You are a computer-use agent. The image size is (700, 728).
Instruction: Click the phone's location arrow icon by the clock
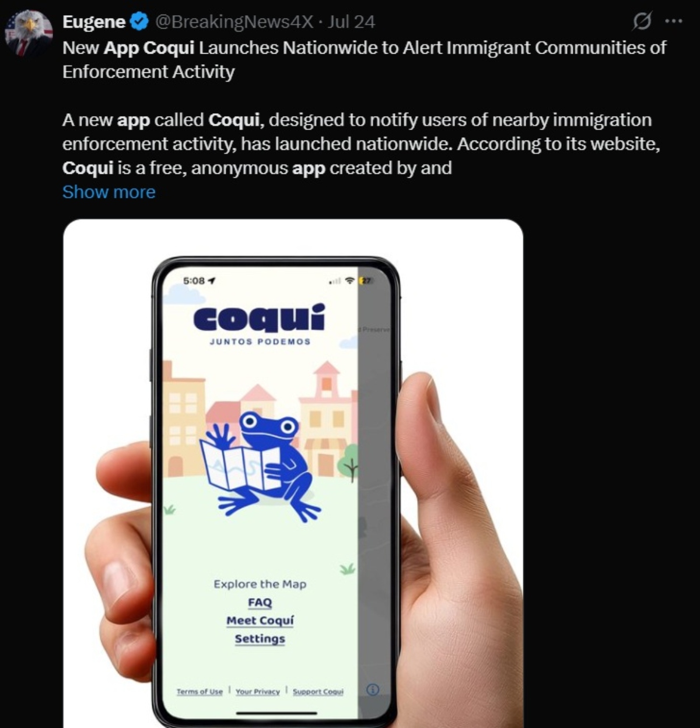(212, 281)
